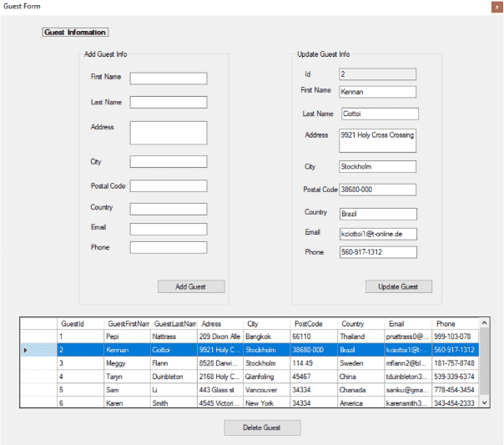Select the 343-454-2333 phone cell
504x445 pixels.
(x=455, y=402)
